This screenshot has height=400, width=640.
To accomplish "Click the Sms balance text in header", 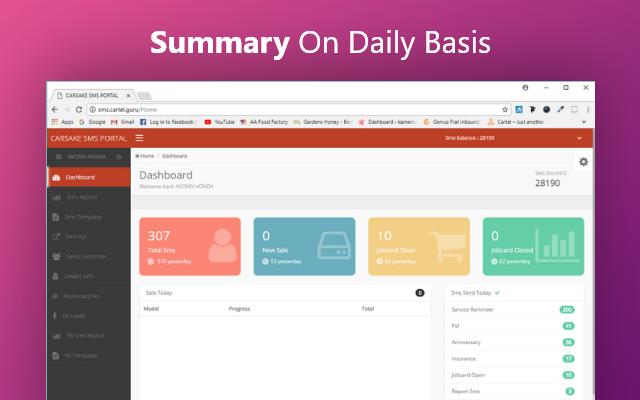I will point(470,138).
